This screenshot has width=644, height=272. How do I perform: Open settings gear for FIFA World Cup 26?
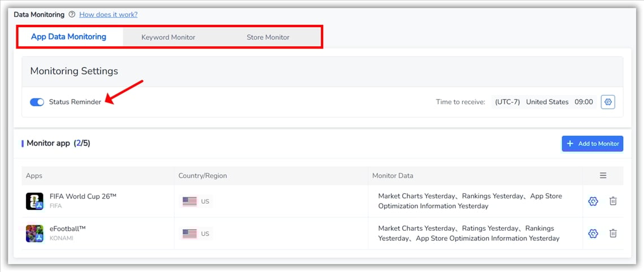click(593, 201)
